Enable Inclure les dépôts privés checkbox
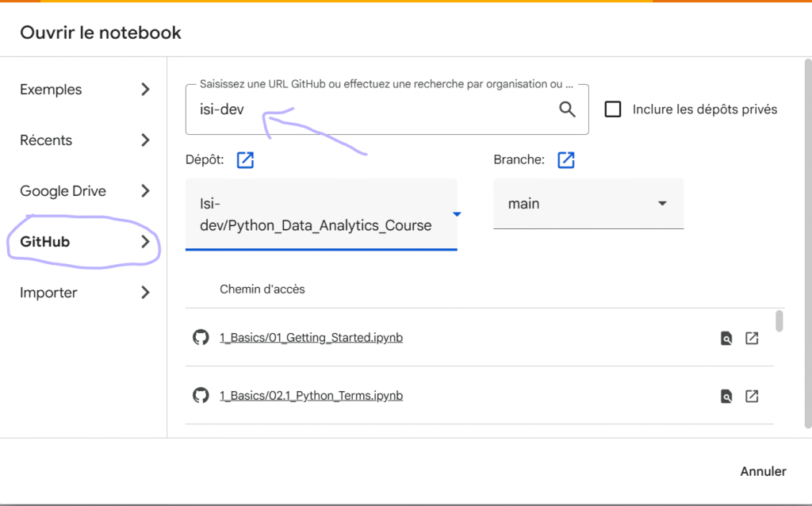 coord(613,109)
